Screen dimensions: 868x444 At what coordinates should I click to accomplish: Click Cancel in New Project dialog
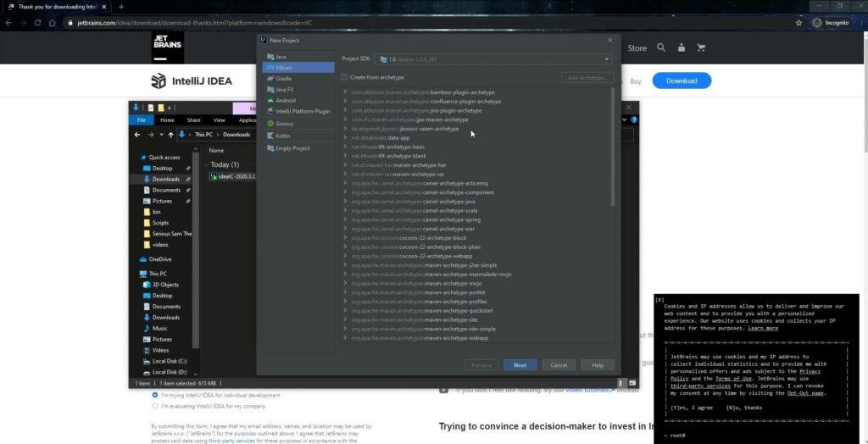(x=559, y=365)
